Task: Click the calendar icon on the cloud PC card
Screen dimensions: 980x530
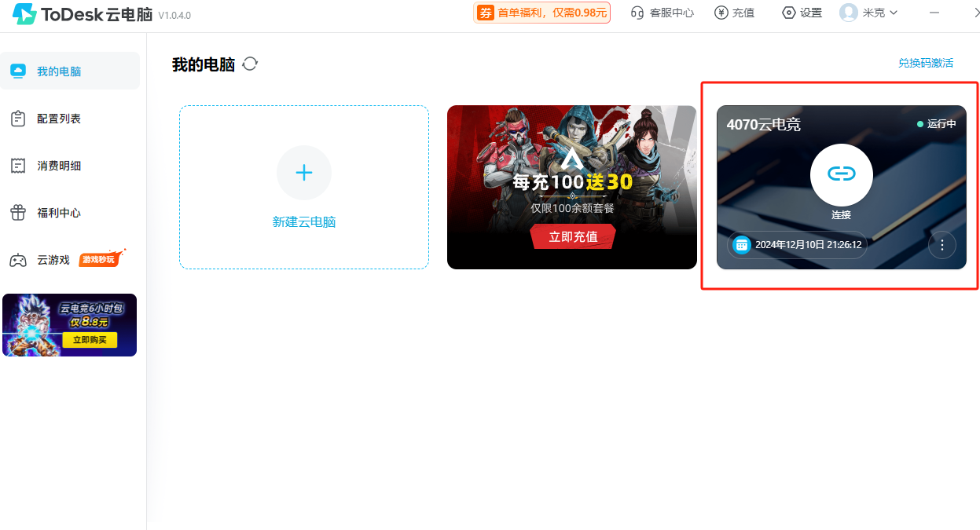Action: pyautogui.click(x=741, y=245)
